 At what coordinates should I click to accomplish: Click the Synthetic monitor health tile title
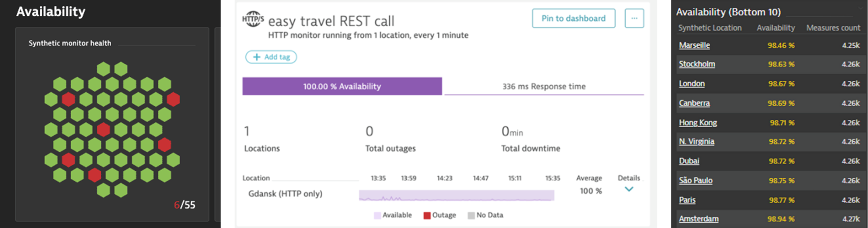pos(70,43)
